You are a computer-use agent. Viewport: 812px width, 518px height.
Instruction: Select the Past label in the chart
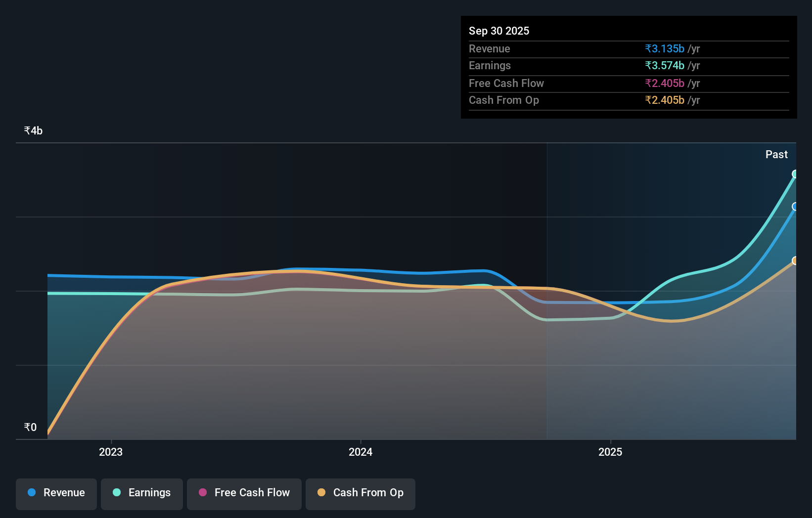point(776,154)
